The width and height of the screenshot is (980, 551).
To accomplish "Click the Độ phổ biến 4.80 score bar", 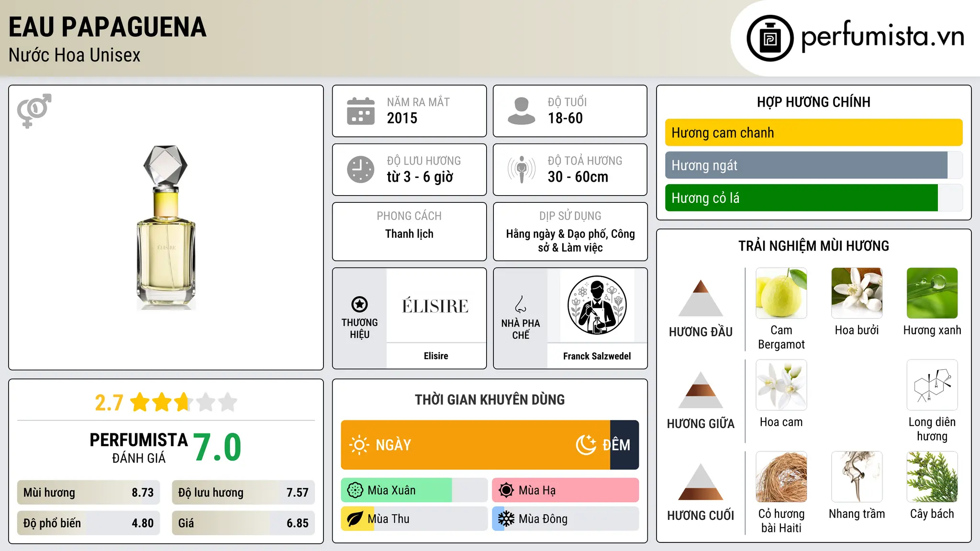I will 89,523.
